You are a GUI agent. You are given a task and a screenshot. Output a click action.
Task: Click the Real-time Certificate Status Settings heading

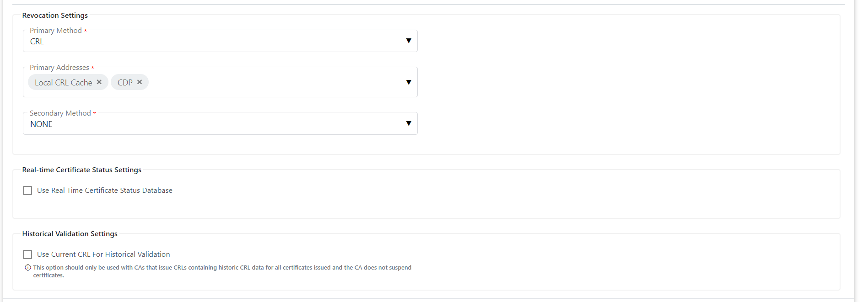click(81, 170)
